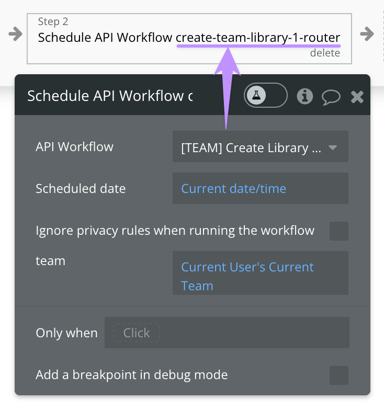Click the Schedule API Workflow panel title
384x411 pixels.
click(110, 96)
